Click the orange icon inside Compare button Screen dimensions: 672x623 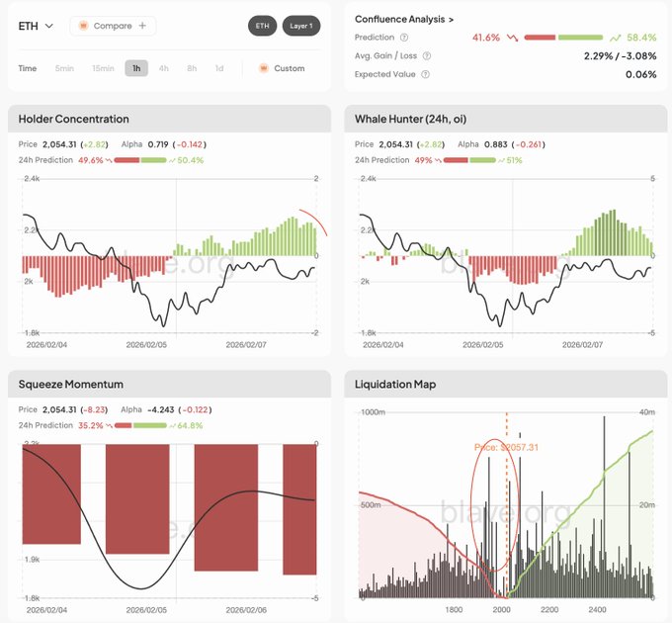(x=83, y=26)
